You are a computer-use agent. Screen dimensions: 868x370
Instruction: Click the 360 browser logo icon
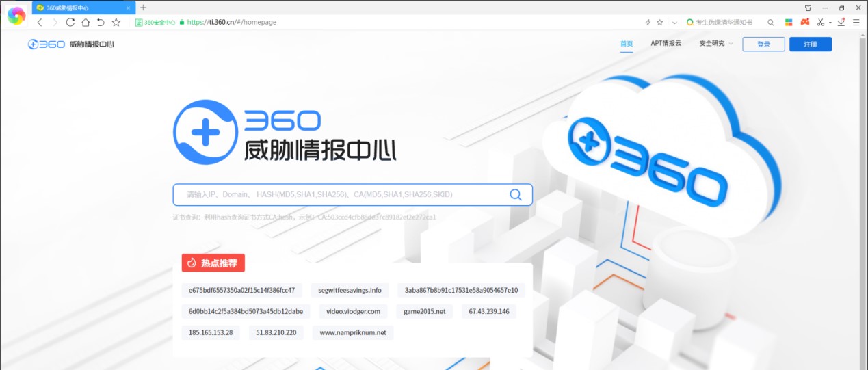point(16,15)
